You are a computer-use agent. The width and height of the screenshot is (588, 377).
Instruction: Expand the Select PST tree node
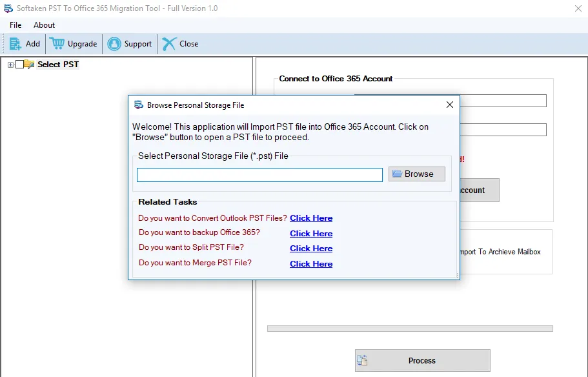coord(10,65)
